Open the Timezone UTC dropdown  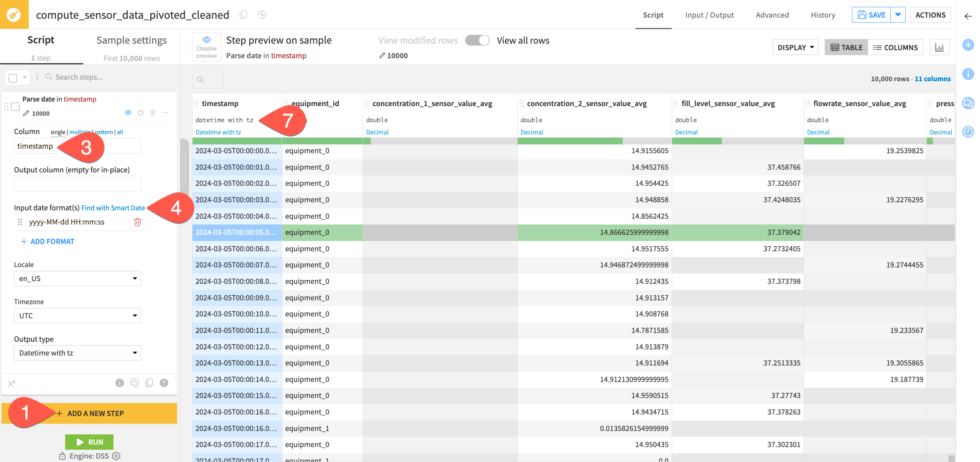(77, 316)
